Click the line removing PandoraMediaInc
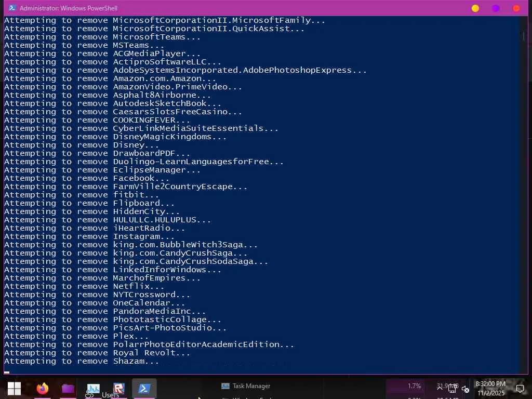This screenshot has width=532, height=399. coord(105,311)
